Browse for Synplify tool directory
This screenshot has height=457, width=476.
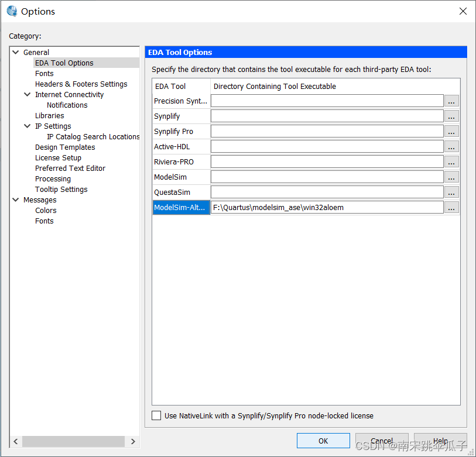(x=451, y=116)
